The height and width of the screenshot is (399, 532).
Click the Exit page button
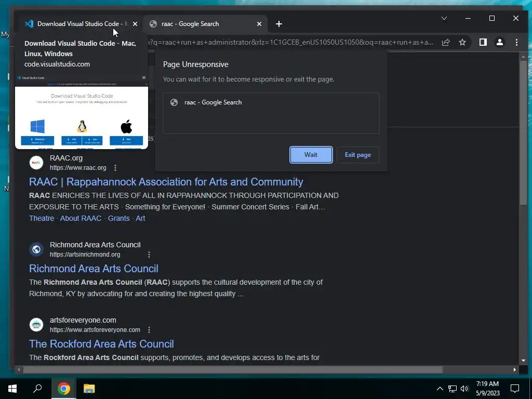(357, 155)
